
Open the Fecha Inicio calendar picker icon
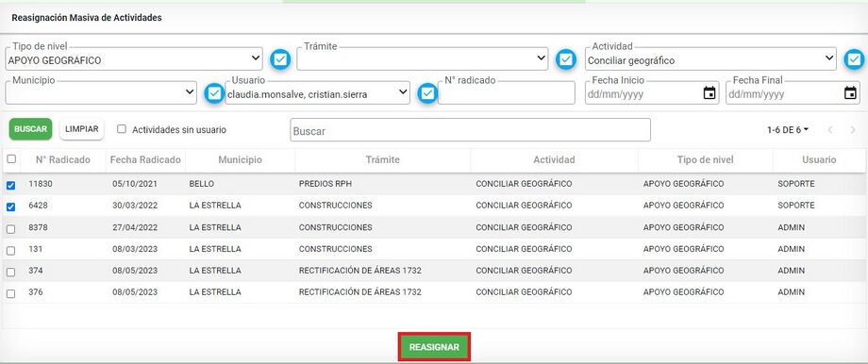click(709, 93)
